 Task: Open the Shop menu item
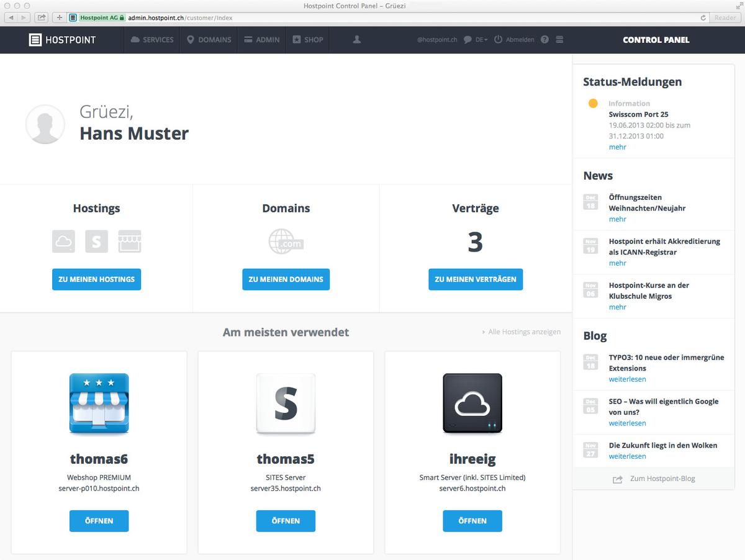click(307, 40)
